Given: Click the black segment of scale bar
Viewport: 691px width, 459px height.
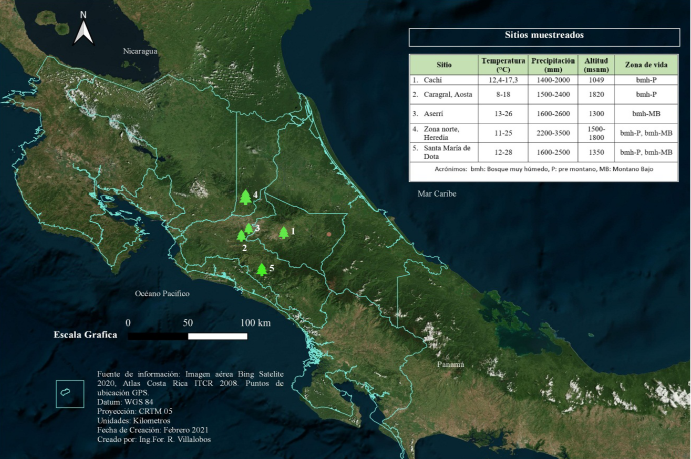Looking at the screenshot, I should (158, 336).
